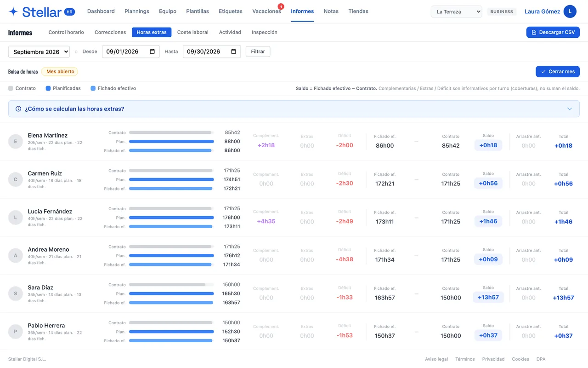This screenshot has width=588, height=368.
Task: Click the Stellar star logo
Action: tap(14, 12)
